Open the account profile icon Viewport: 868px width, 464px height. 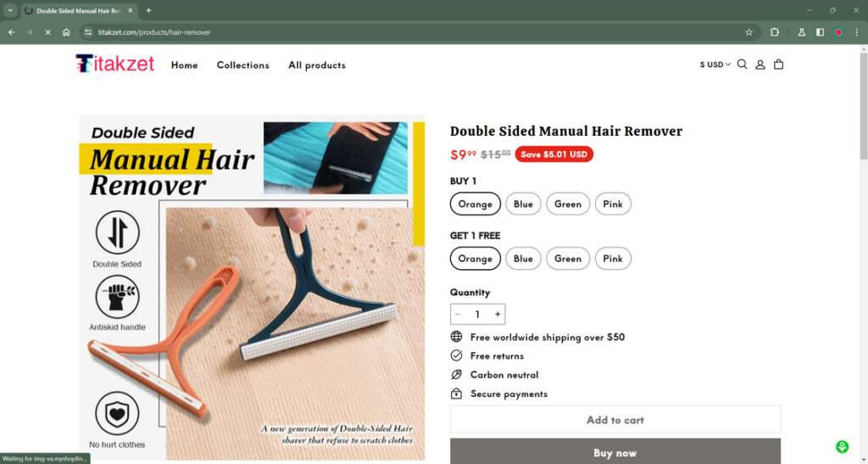(x=760, y=64)
